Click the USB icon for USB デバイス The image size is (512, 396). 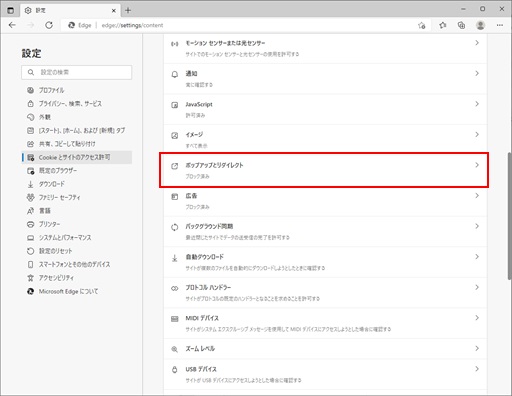175,370
